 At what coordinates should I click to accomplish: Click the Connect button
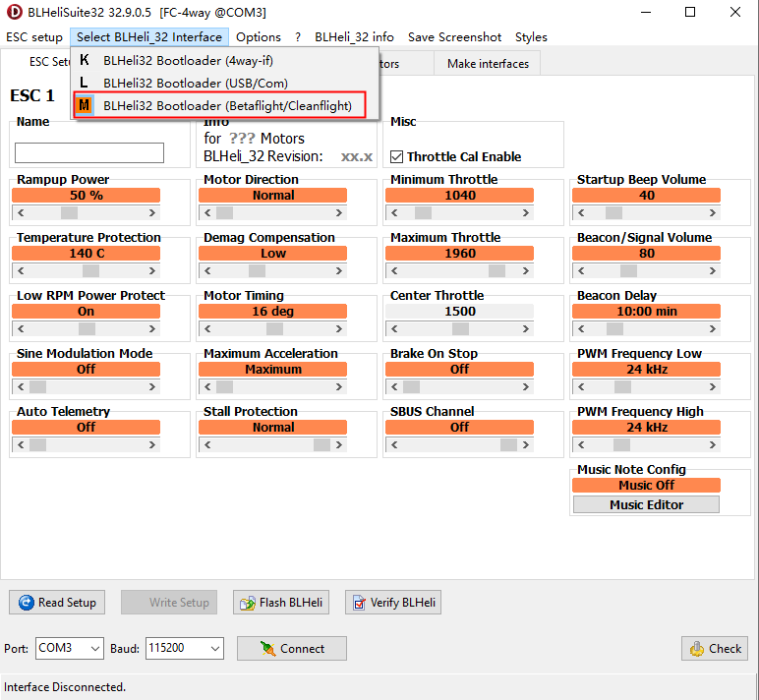click(x=292, y=648)
